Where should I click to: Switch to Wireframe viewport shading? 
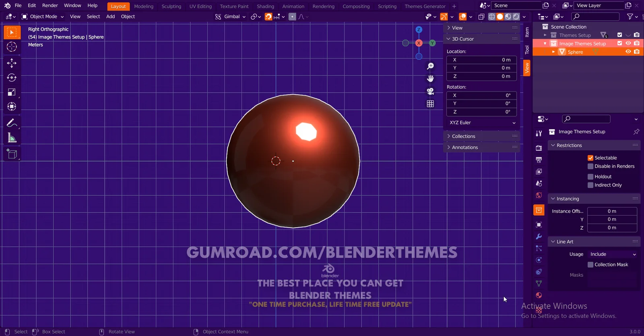(x=492, y=17)
